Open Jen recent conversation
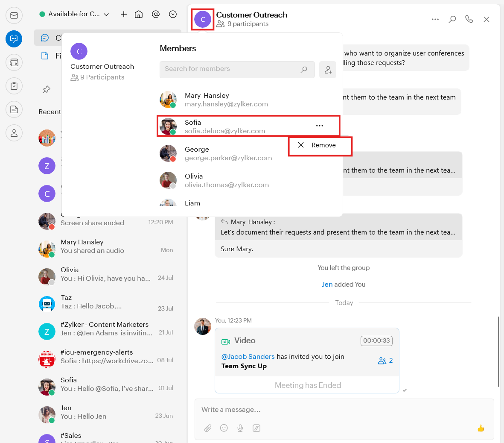This screenshot has width=504, height=443. tap(107, 415)
